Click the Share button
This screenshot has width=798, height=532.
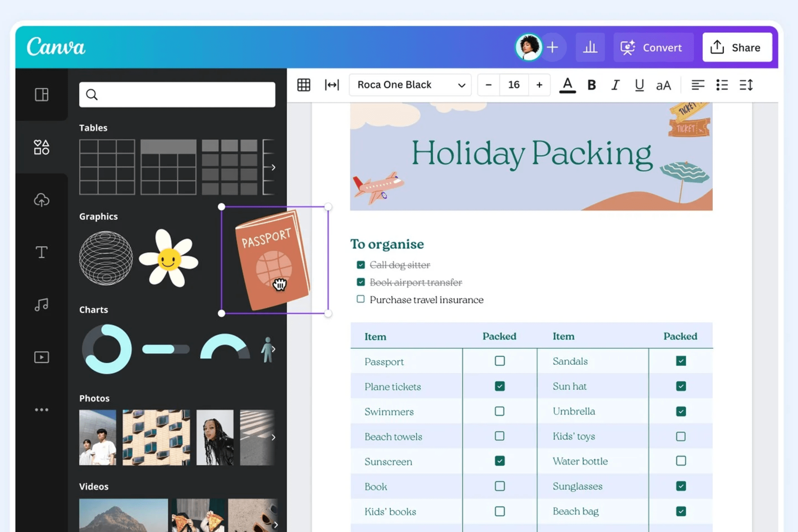tap(737, 47)
